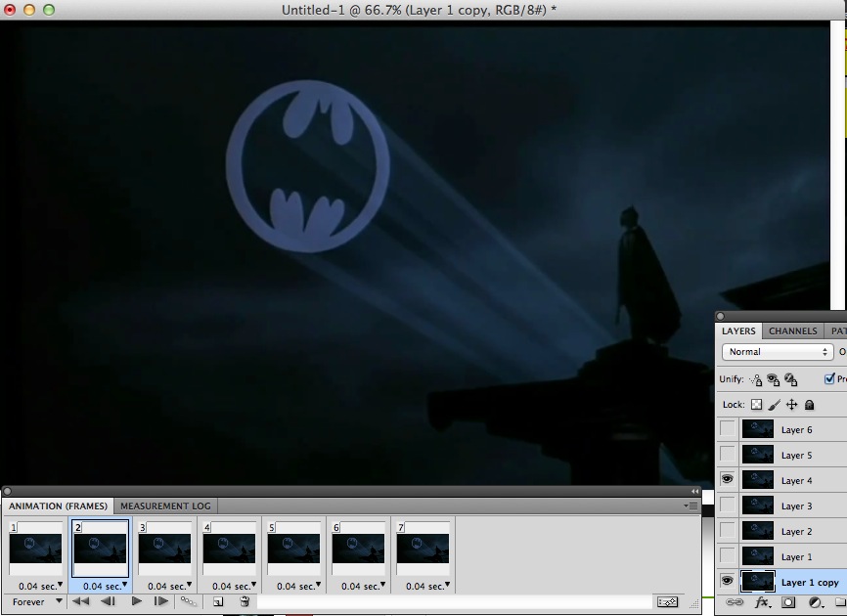Toggle visibility of Layer 4
847x616 pixels.
tap(726, 479)
